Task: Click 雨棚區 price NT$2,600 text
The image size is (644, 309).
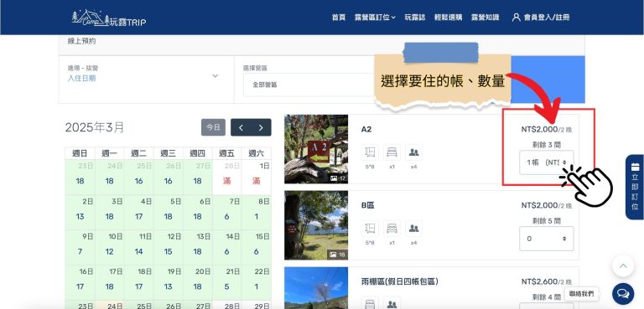Action: tap(540, 281)
